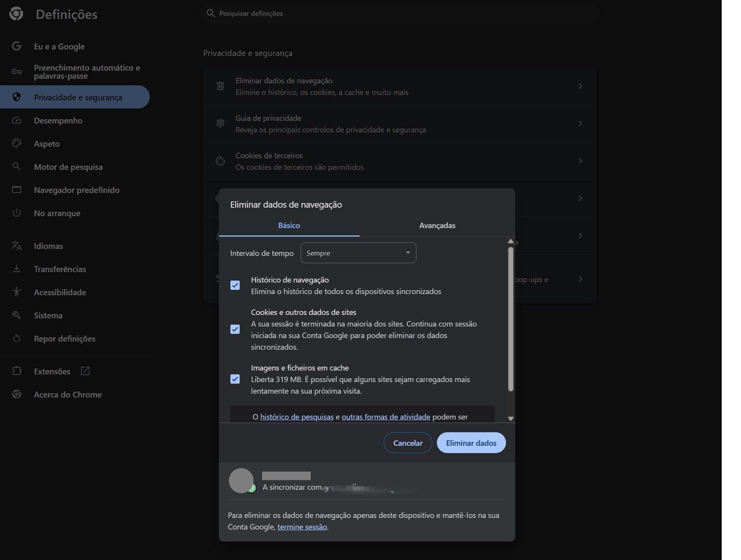Image resolution: width=741 pixels, height=560 pixels.
Task: Click the Aspeto palette icon
Action: point(16,144)
